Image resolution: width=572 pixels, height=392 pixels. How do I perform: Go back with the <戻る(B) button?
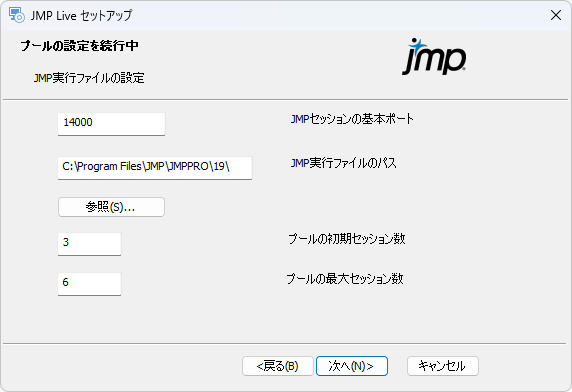pyautogui.click(x=278, y=366)
